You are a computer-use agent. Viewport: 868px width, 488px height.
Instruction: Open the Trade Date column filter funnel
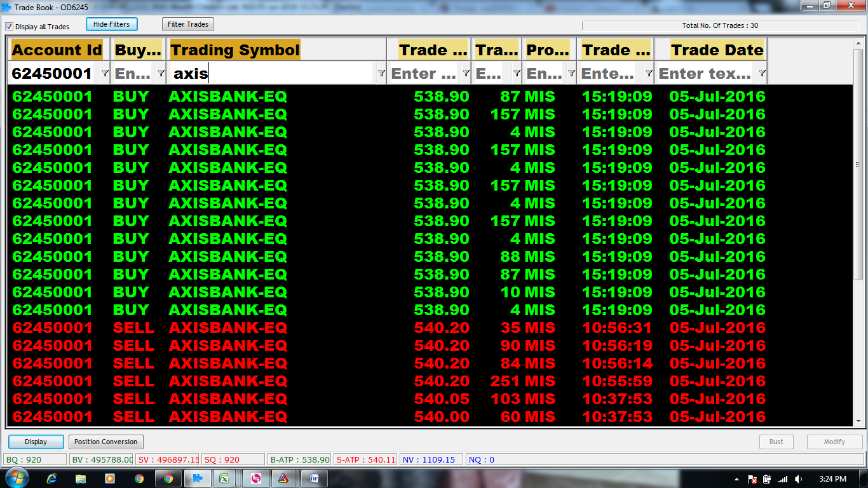[x=762, y=74]
